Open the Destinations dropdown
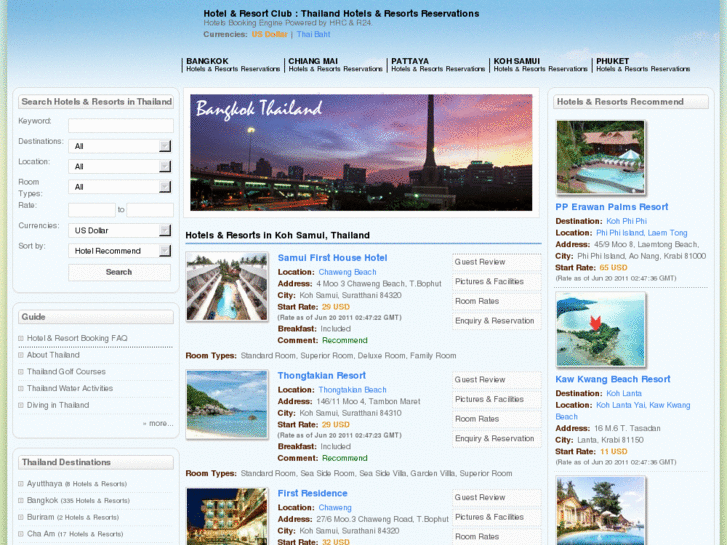This screenshot has width=727, height=545. click(120, 146)
